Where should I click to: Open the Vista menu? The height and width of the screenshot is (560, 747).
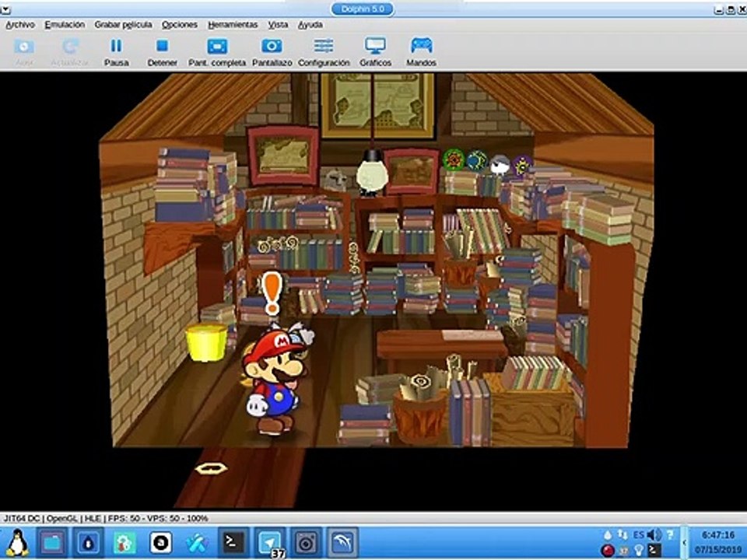[x=278, y=25]
